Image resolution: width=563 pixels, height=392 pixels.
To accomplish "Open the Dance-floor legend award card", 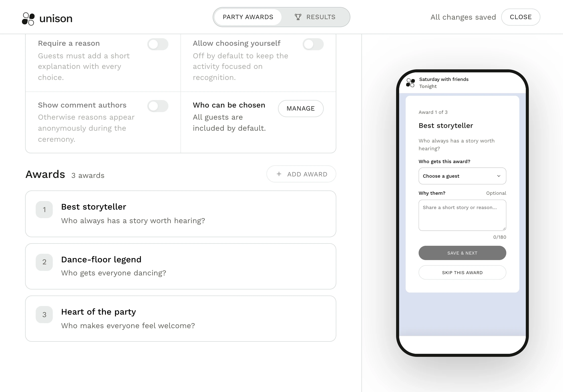I will pos(181,266).
